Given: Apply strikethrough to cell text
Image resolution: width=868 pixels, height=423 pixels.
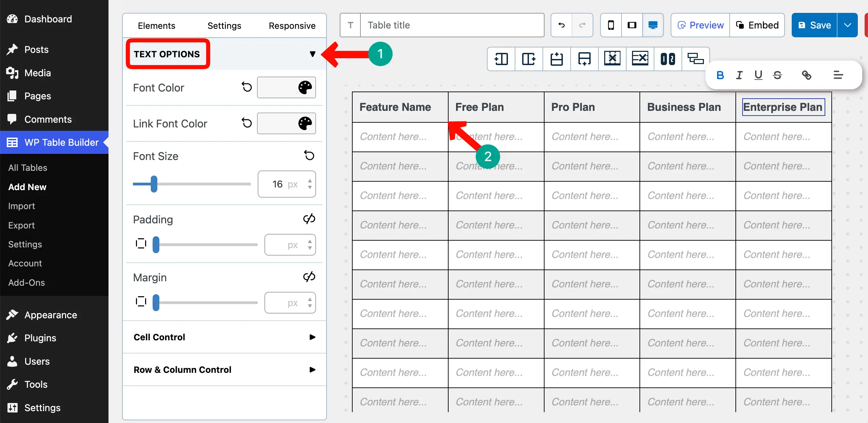Looking at the screenshot, I should tap(777, 75).
